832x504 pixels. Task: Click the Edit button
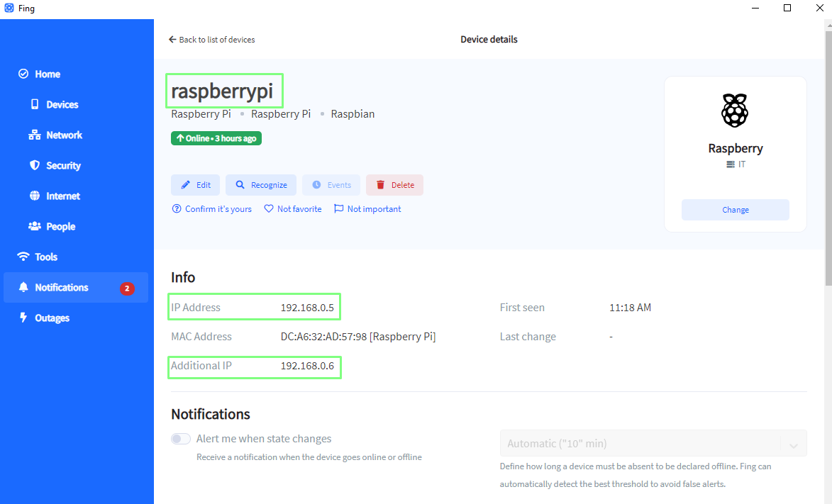[x=196, y=184]
